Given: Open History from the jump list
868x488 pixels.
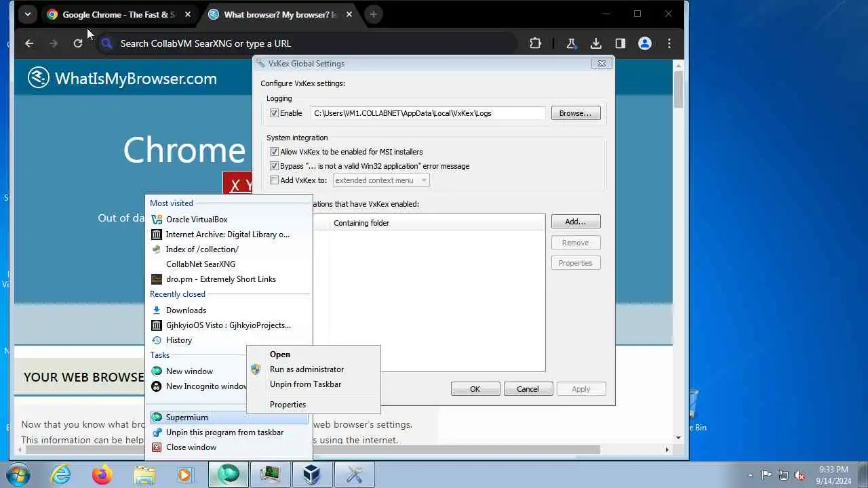Looking at the screenshot, I should click(229, 340).
